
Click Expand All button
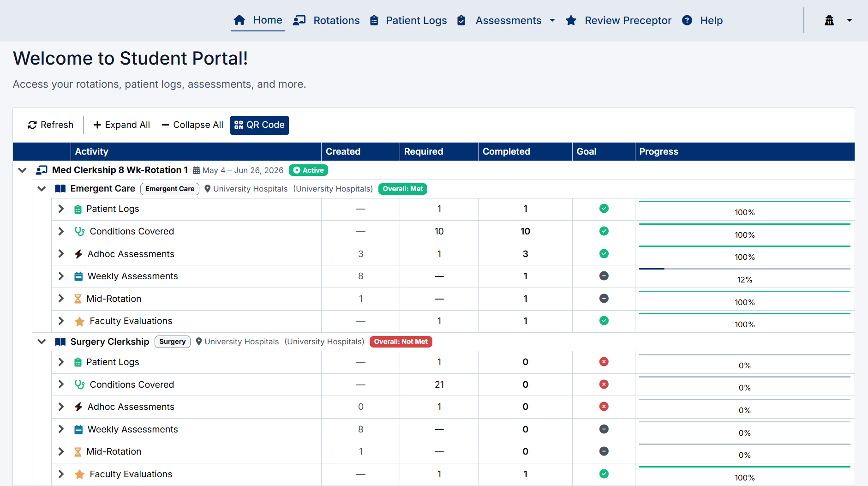point(122,125)
